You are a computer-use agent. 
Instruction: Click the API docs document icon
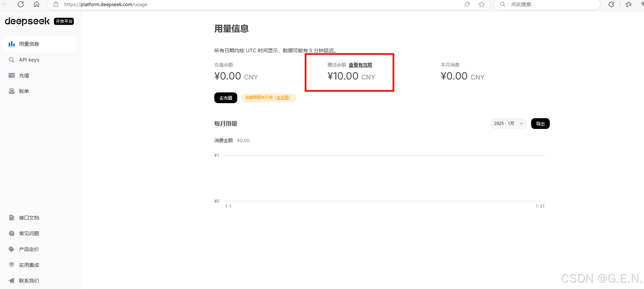point(11,218)
